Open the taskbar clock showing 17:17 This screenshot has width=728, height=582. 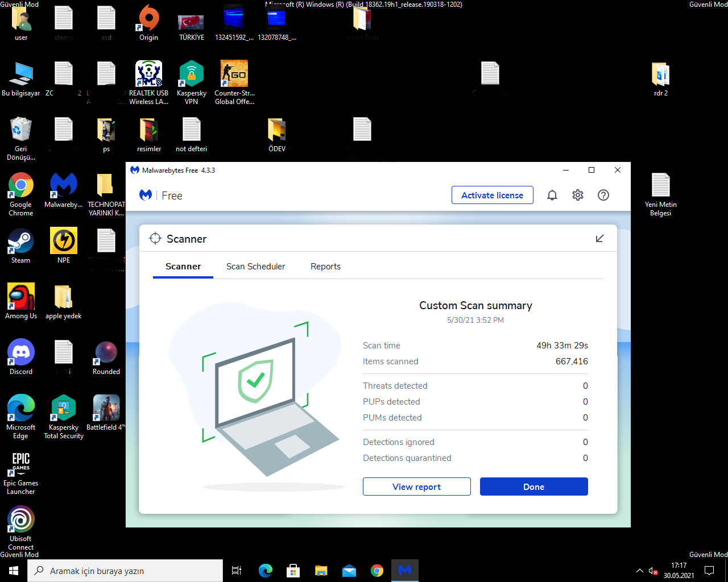pyautogui.click(x=679, y=571)
